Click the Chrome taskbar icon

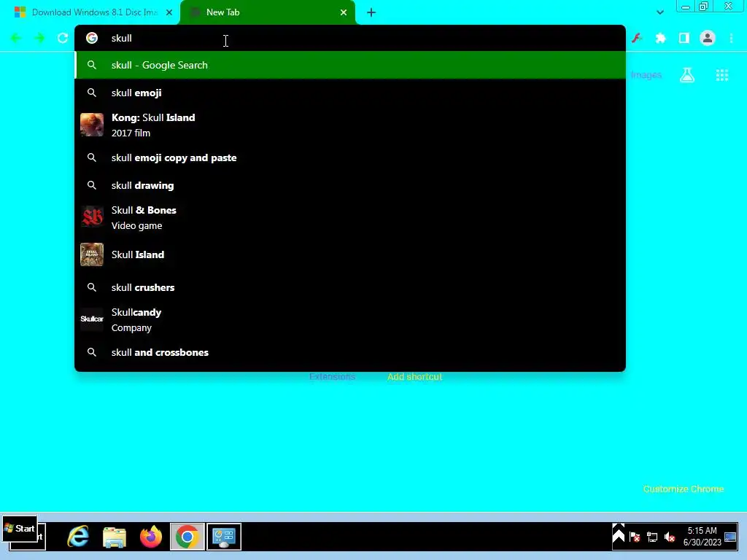187,537
